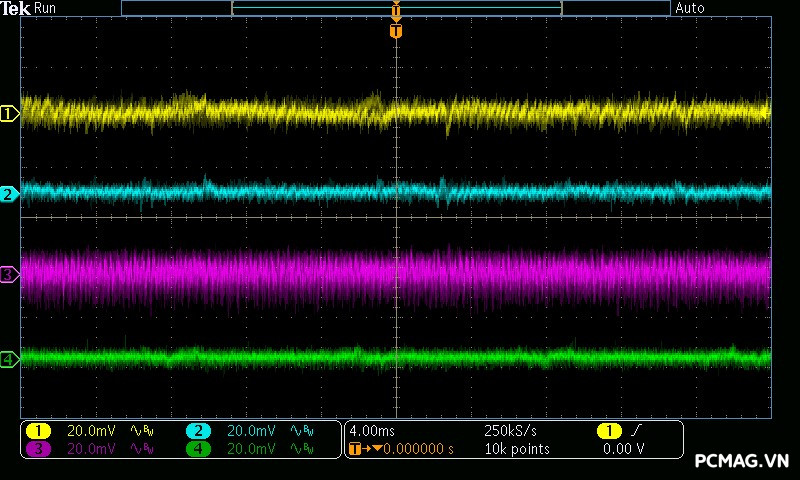
Task: Click the record view bar at top
Action: (x=396, y=8)
